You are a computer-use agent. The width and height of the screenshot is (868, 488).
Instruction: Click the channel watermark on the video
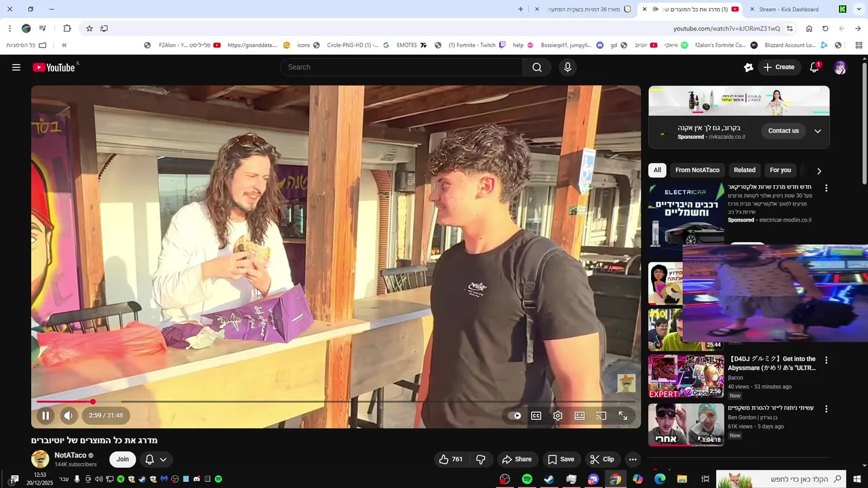click(626, 383)
